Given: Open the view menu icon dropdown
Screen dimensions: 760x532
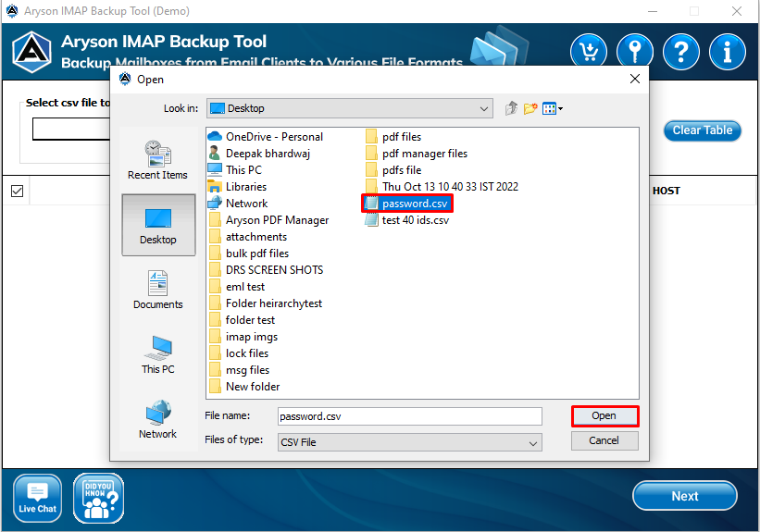Looking at the screenshot, I should (552, 108).
